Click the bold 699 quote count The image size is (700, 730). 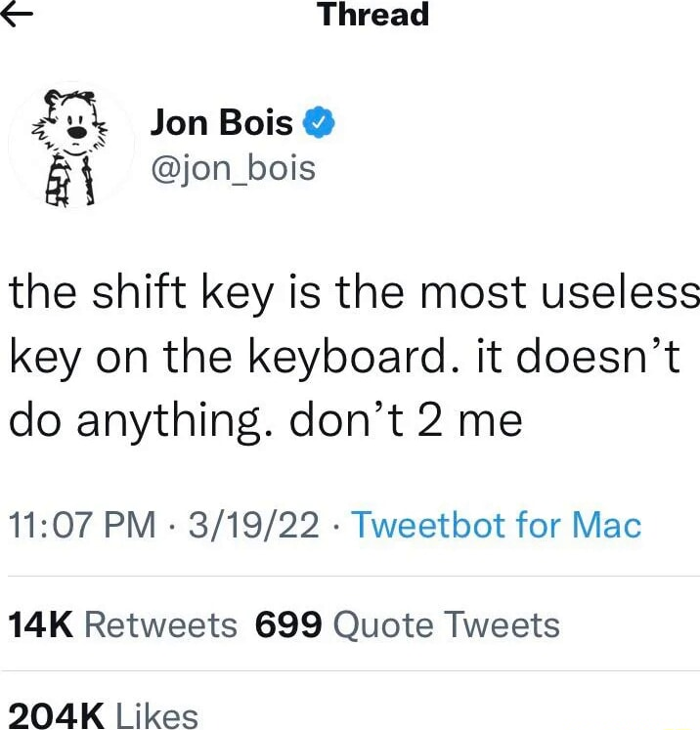(x=288, y=624)
